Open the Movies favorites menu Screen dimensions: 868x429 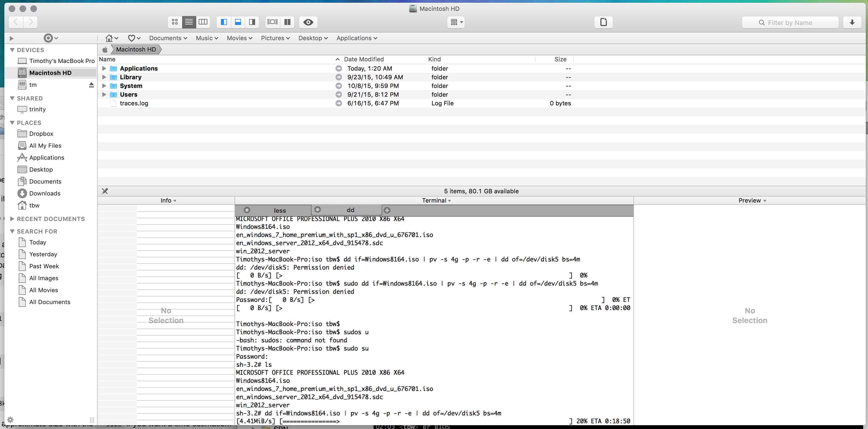pyautogui.click(x=240, y=38)
